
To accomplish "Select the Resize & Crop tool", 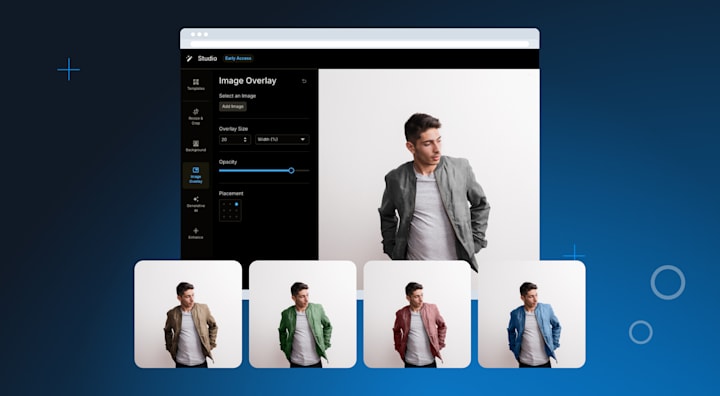I will point(196,117).
